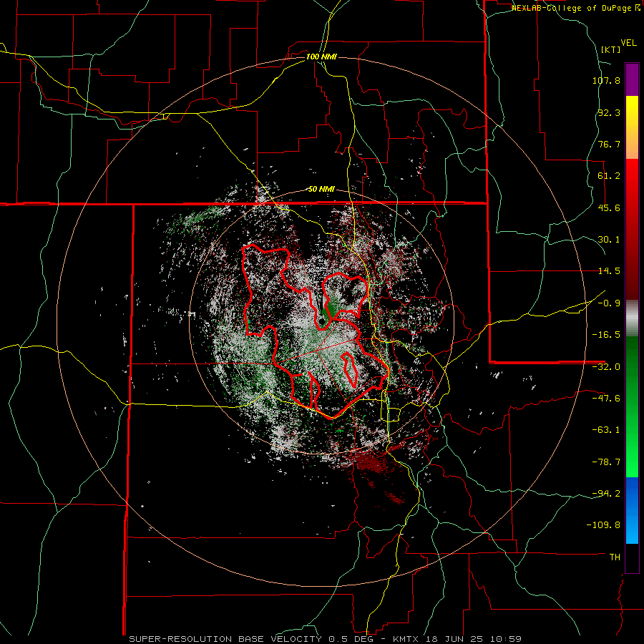Click the 14.5 velocity scale value
This screenshot has height=644, width=644.
pyautogui.click(x=609, y=271)
